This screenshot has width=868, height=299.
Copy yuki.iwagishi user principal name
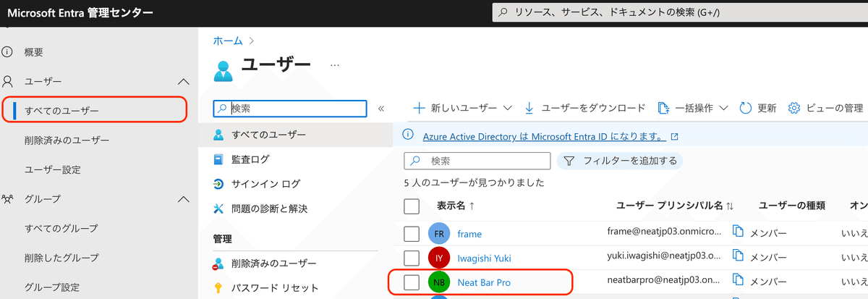(738, 256)
